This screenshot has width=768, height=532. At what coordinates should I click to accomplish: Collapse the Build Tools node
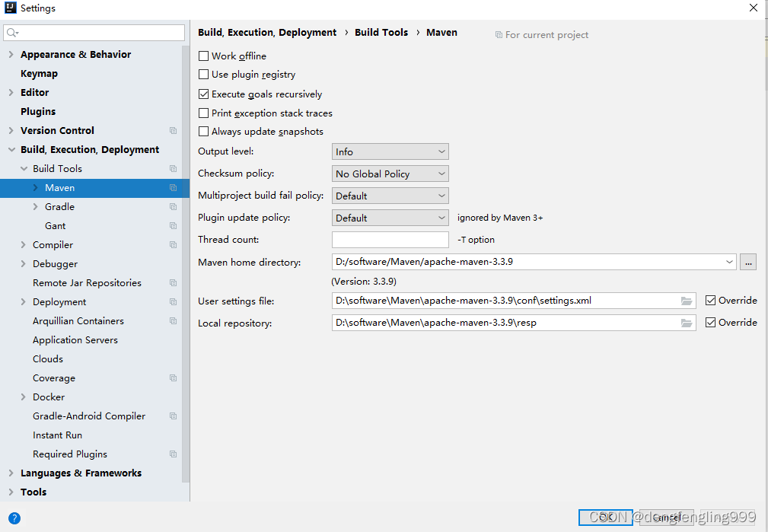[x=24, y=168]
